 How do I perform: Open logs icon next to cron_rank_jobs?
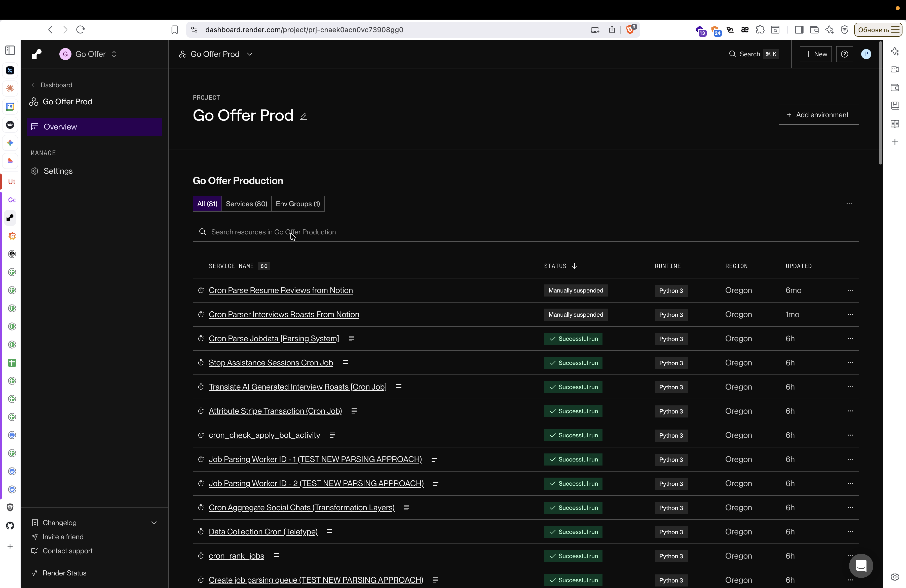(276, 556)
